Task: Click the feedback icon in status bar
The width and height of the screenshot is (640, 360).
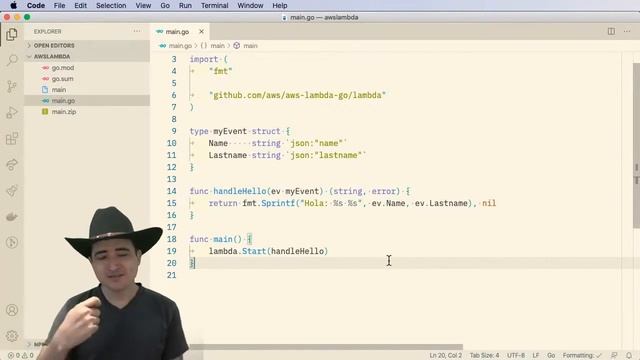Action: pyautogui.click(x=614, y=356)
